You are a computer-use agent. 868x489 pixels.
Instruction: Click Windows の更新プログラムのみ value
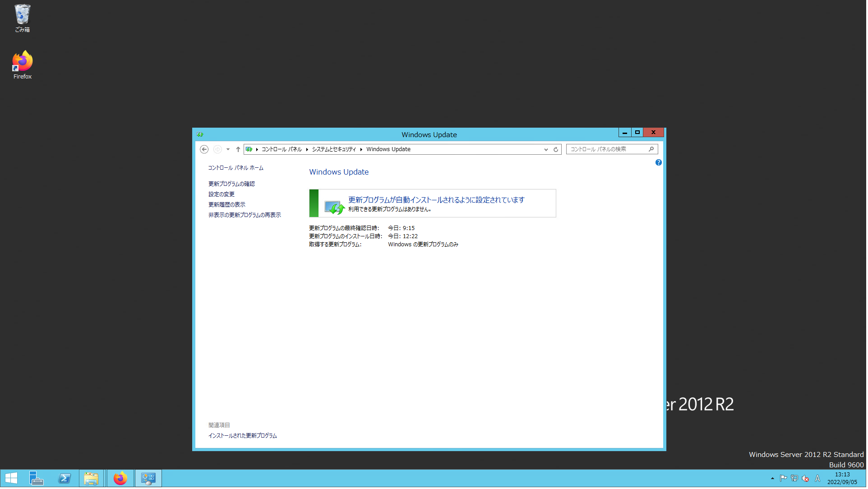[x=424, y=245]
